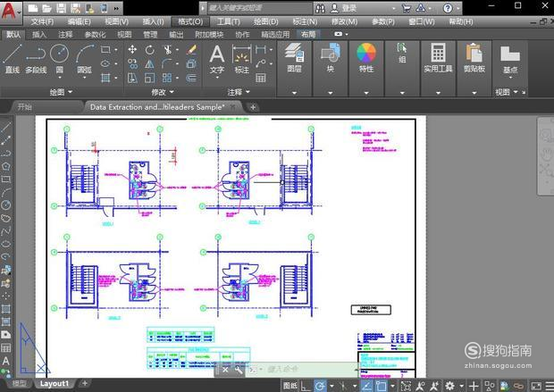Toggle Polar tracking in status bar

pyautogui.click(x=320, y=386)
